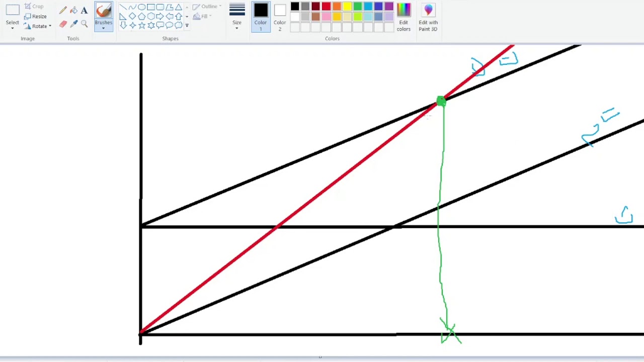Pick the Diamond shape
Image resolution: width=644 pixels, height=362 pixels.
point(132,16)
